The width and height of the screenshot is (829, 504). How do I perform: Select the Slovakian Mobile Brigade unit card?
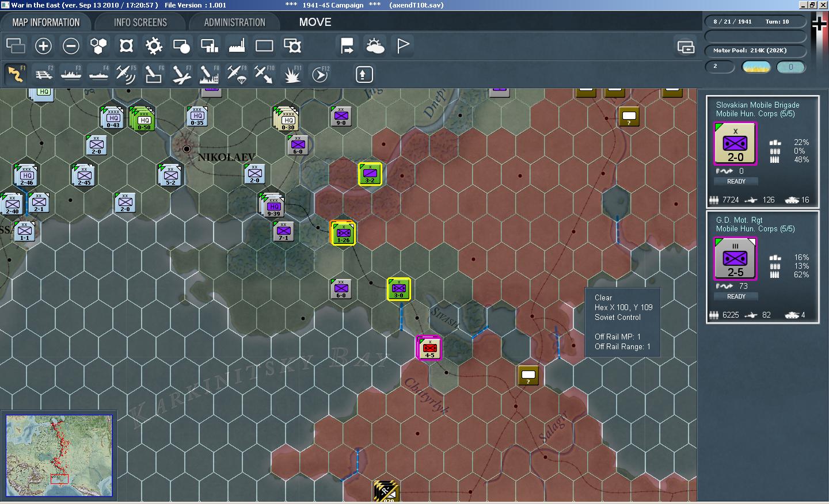(762, 152)
